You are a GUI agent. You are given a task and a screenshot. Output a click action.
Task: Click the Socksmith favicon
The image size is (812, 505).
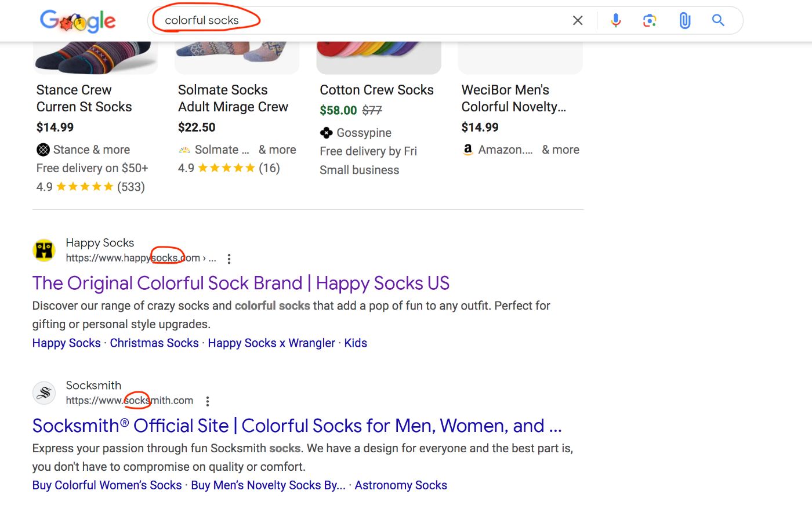pyautogui.click(x=44, y=393)
